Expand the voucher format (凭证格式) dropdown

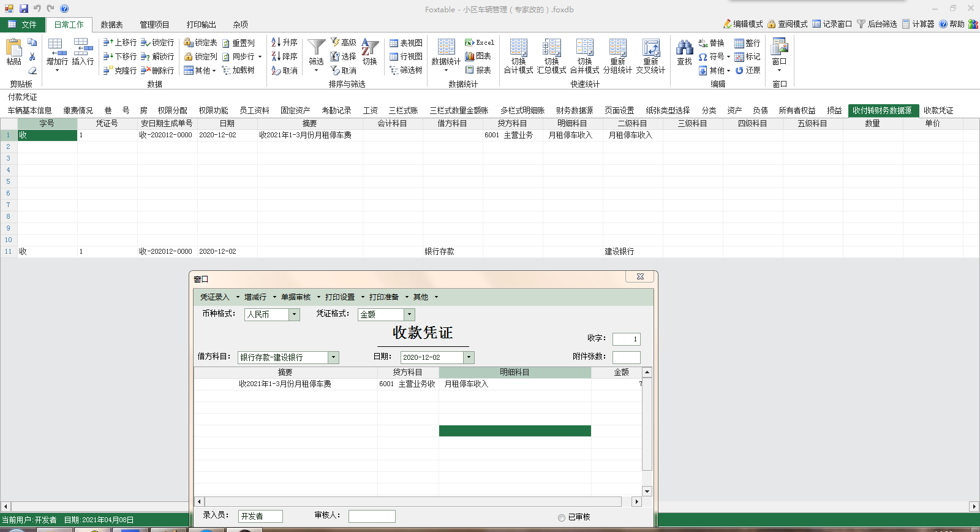coord(409,314)
